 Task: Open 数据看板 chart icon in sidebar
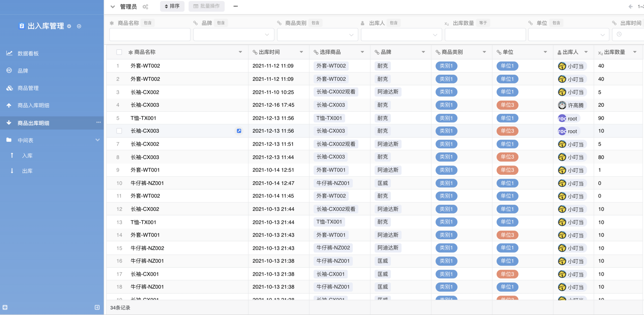point(9,53)
